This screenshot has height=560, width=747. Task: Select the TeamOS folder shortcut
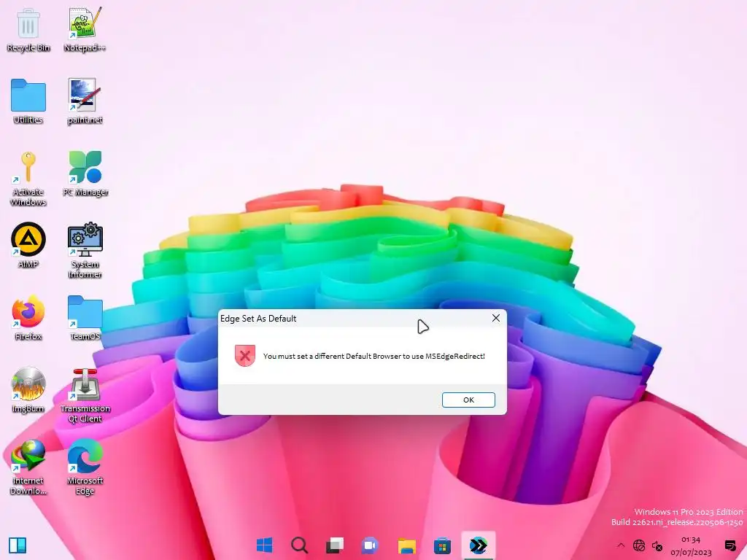(x=85, y=318)
